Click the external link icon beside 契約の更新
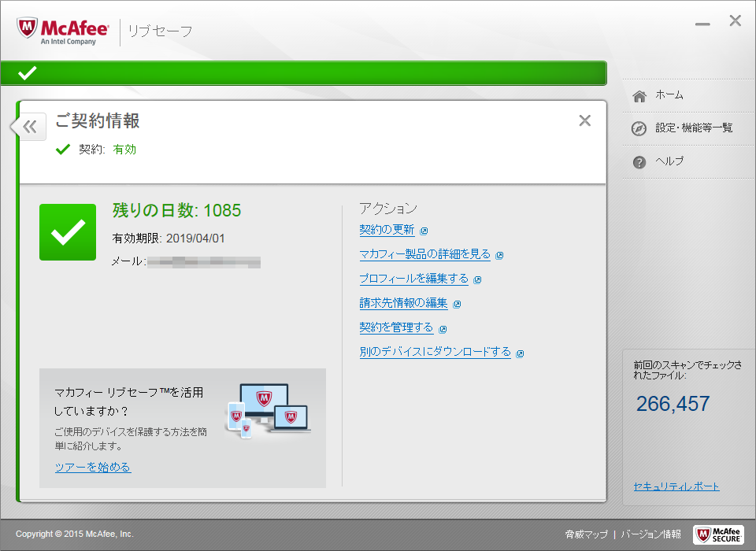This screenshot has height=551, width=756. pos(424,231)
